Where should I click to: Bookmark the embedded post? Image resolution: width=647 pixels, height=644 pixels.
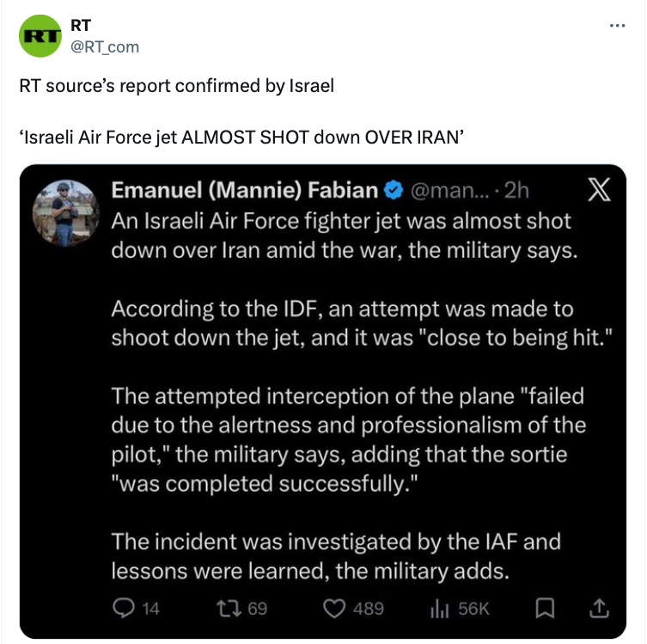click(x=543, y=608)
